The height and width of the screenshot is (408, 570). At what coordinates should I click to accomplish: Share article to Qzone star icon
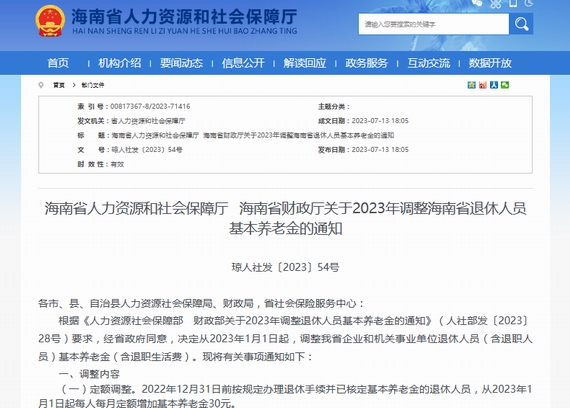click(471, 85)
